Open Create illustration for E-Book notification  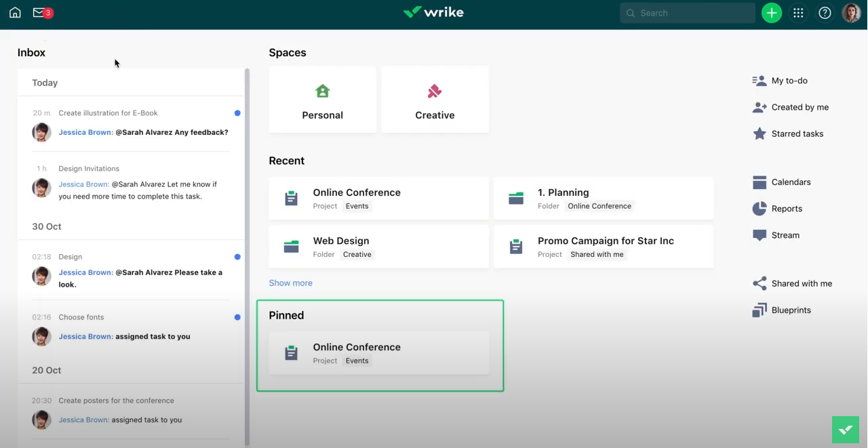click(x=132, y=123)
